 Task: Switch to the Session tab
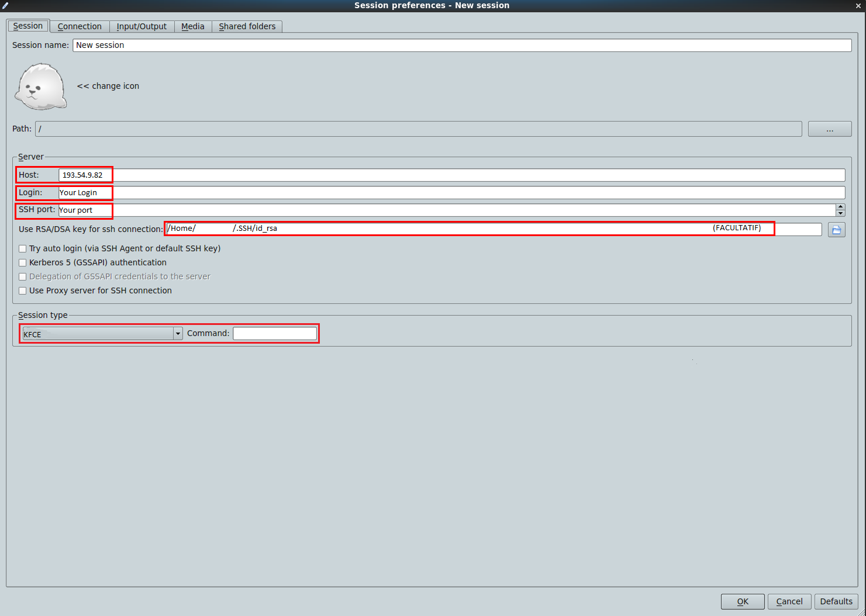(28, 26)
